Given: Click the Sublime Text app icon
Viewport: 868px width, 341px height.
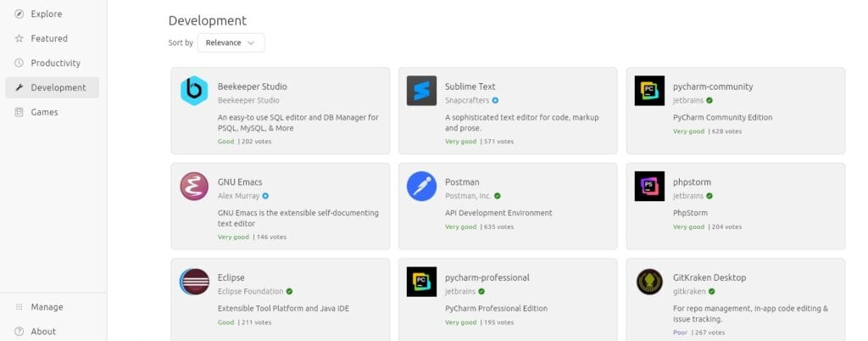Looking at the screenshot, I should click(421, 91).
